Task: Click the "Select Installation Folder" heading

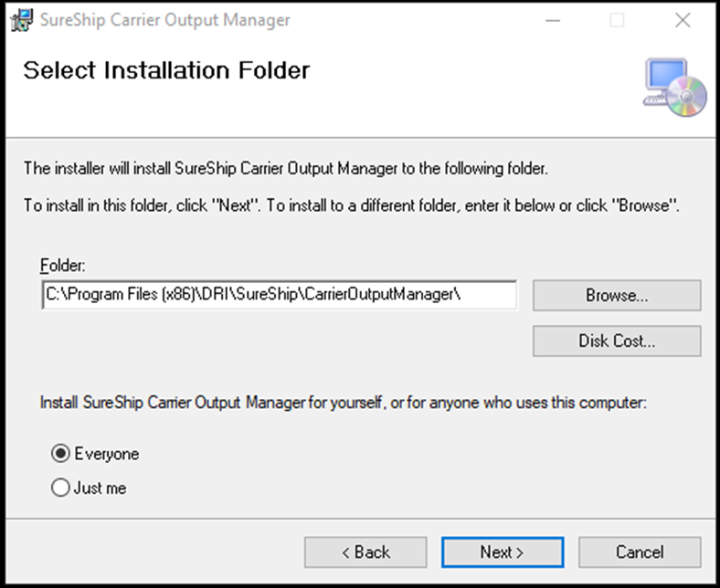Action: click(166, 70)
